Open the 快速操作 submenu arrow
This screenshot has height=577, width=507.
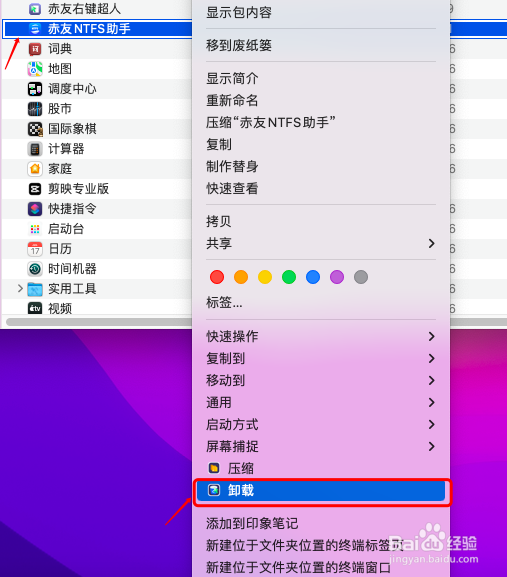pos(431,336)
